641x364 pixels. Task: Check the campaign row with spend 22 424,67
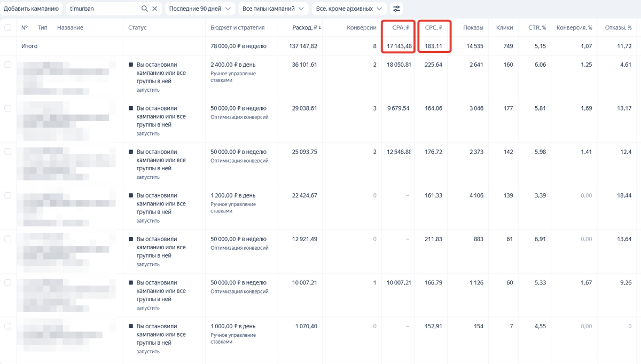tap(8, 195)
